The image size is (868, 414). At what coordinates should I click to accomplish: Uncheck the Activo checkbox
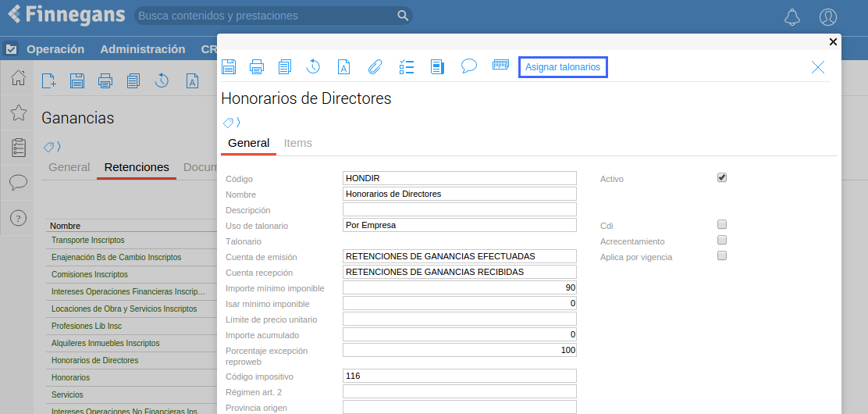coord(722,177)
